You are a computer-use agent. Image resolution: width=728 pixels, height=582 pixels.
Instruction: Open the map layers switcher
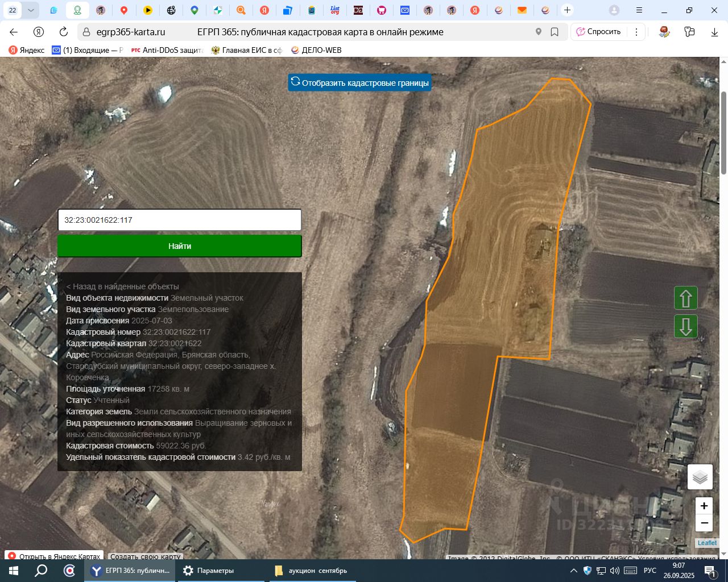tap(700, 477)
